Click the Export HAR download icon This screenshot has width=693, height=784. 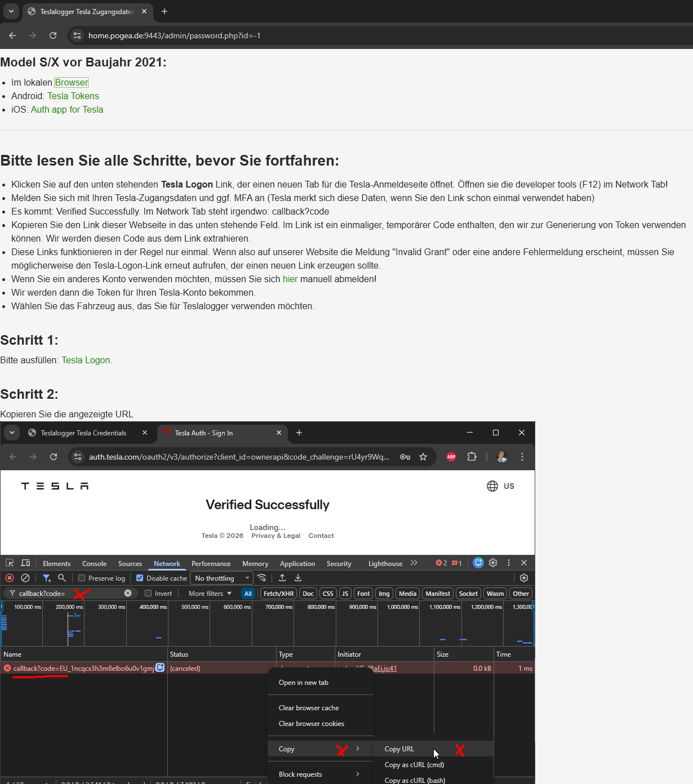pos(298,578)
